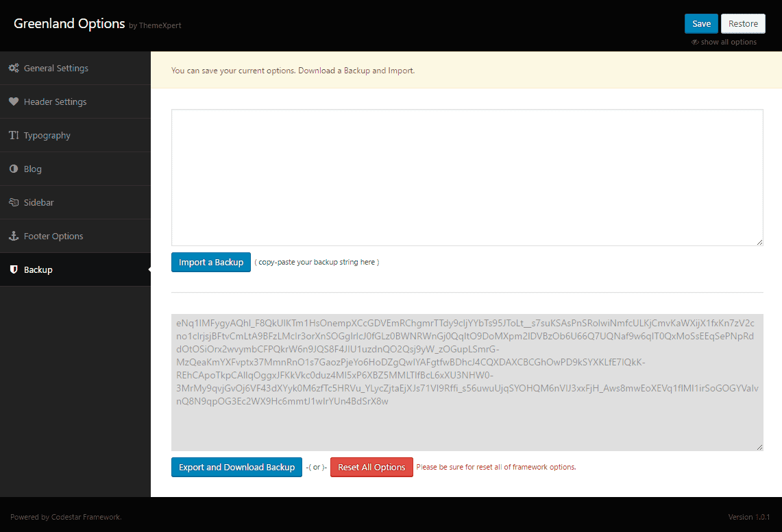The width and height of the screenshot is (782, 532).
Task: Click the Backup shield icon
Action: (14, 270)
